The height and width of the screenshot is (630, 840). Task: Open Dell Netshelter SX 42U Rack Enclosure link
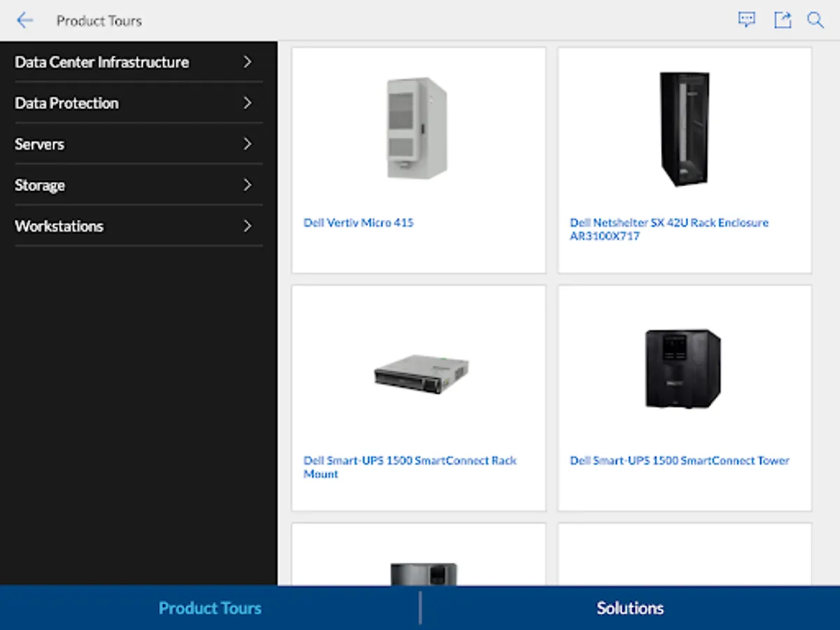(x=669, y=230)
